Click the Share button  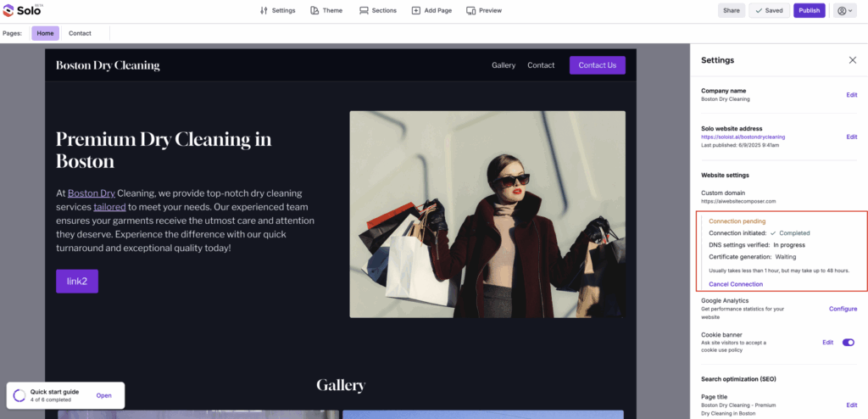point(732,10)
